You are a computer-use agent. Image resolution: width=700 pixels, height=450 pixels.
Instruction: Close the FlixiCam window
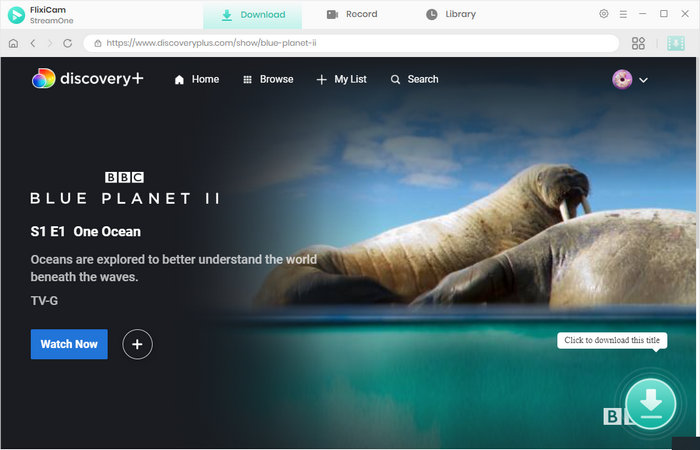pos(685,14)
